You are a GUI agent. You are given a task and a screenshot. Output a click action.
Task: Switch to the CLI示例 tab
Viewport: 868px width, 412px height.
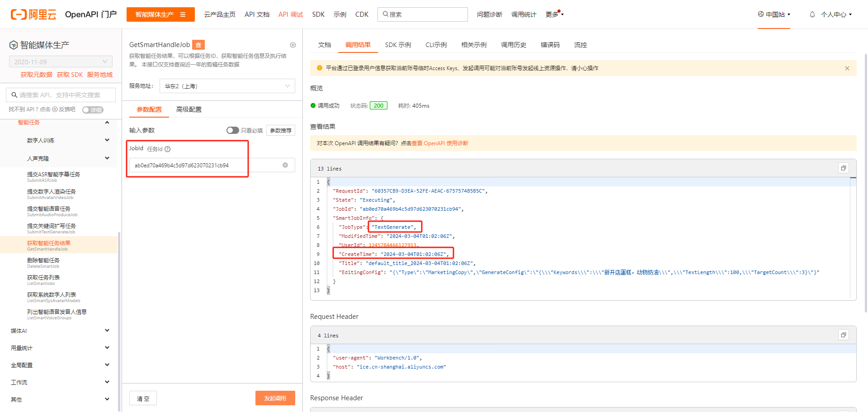[x=436, y=45]
